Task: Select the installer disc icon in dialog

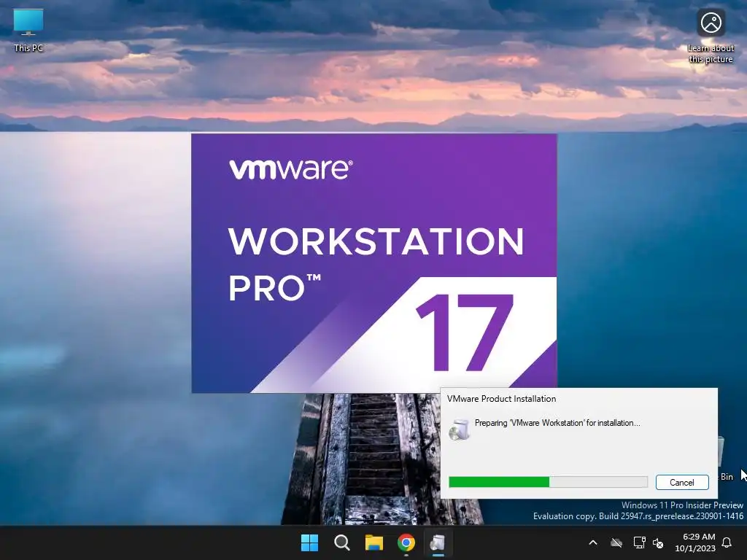Action: coord(460,429)
